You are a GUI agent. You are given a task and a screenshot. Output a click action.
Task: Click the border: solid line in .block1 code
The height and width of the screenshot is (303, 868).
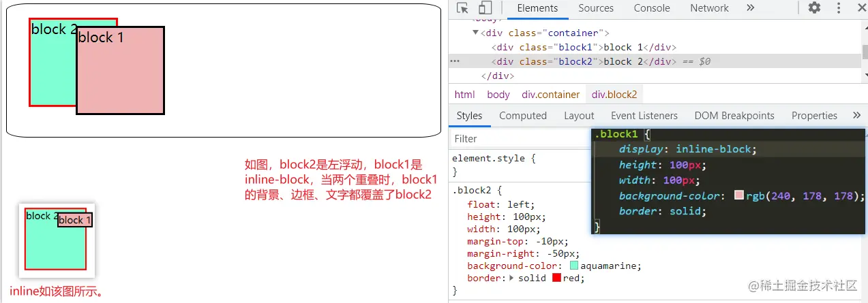[662, 211]
